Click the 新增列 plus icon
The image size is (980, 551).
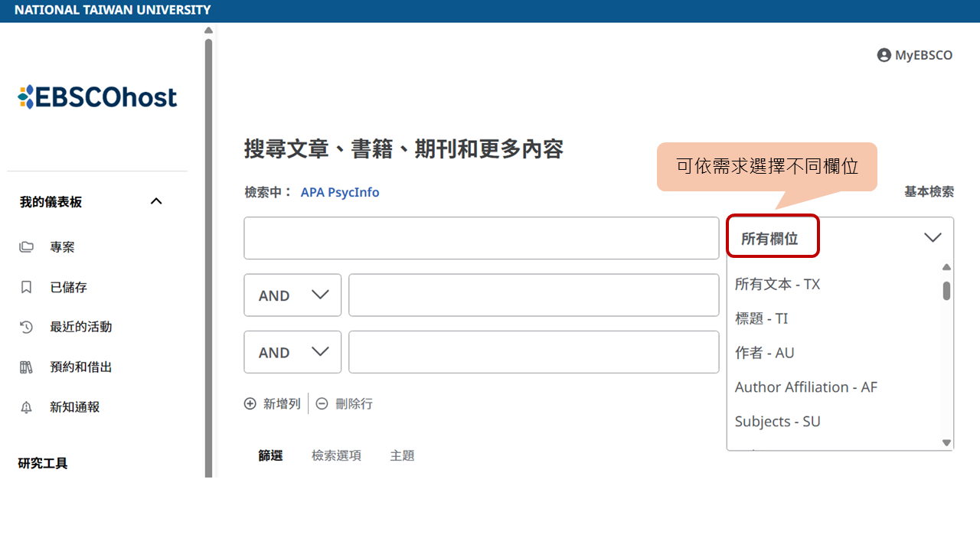click(250, 403)
